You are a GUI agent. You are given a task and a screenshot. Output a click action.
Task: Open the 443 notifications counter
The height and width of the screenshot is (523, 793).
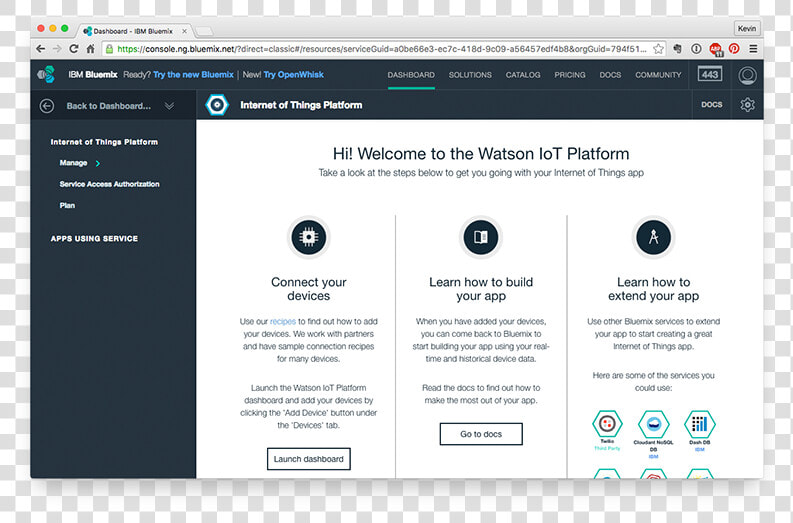pyautogui.click(x=710, y=74)
